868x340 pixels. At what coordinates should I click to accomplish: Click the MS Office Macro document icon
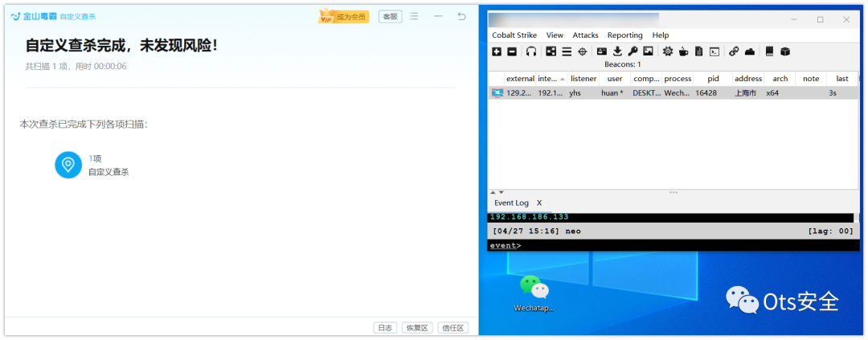[x=698, y=51]
